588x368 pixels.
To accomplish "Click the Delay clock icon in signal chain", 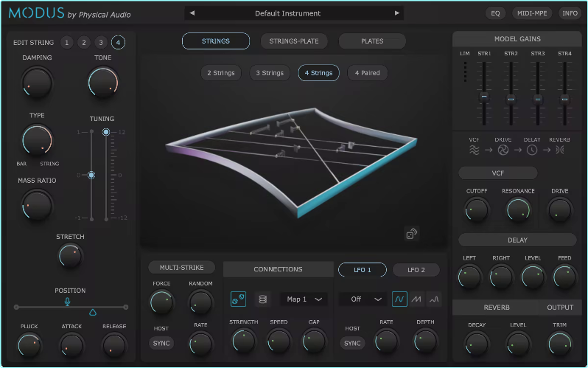I will pos(532,150).
